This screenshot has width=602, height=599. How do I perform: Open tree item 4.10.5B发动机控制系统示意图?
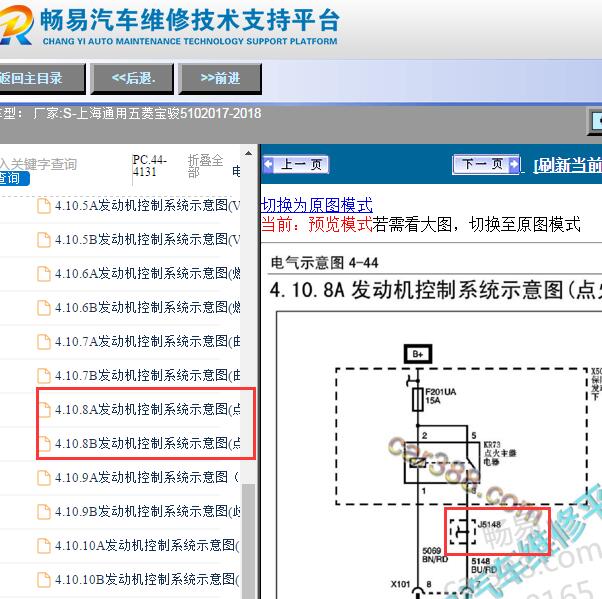[147, 240]
